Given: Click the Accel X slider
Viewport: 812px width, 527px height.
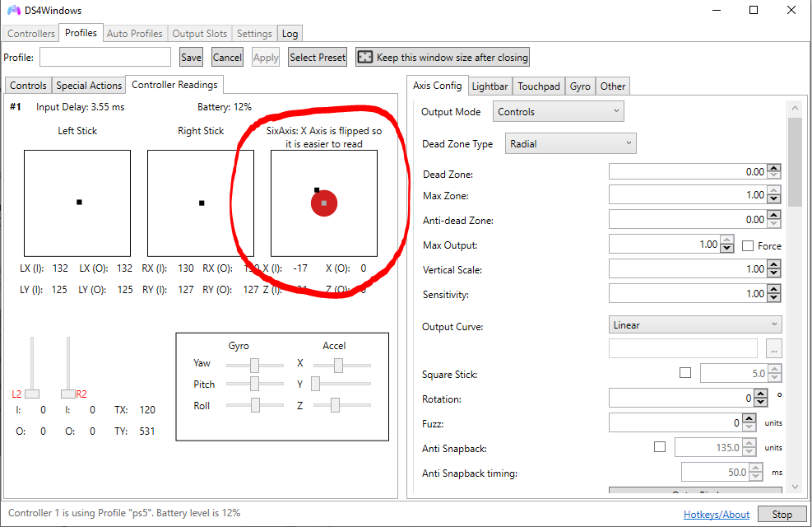Looking at the screenshot, I should pyautogui.click(x=341, y=366).
